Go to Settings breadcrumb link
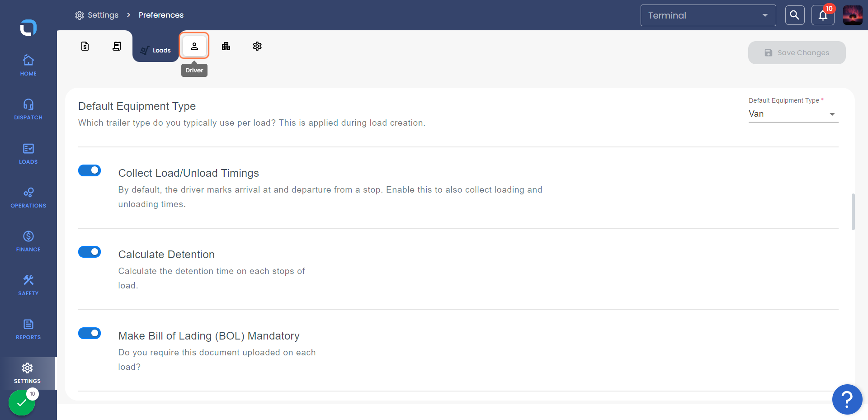 [97, 15]
